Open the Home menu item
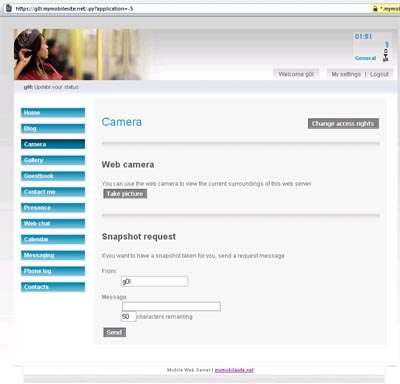This screenshot has width=400, height=384. (x=53, y=113)
